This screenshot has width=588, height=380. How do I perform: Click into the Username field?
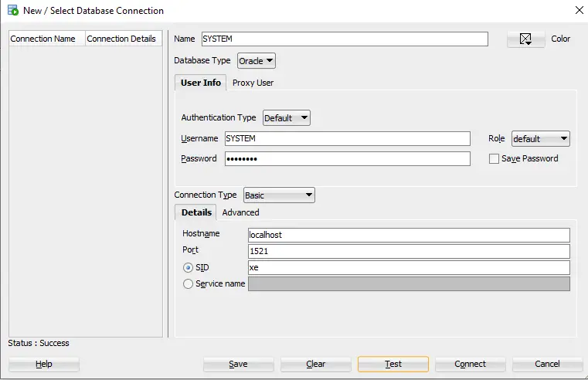point(347,138)
